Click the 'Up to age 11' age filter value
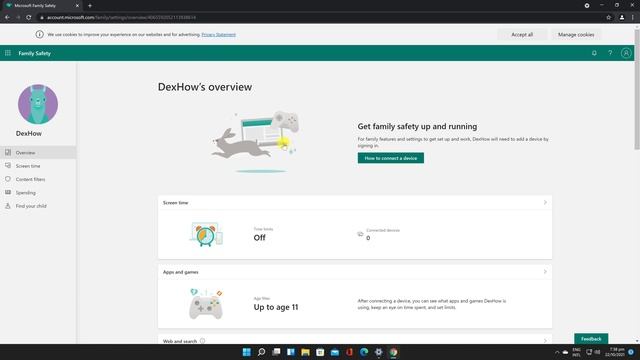The height and width of the screenshot is (360, 640). 276,307
